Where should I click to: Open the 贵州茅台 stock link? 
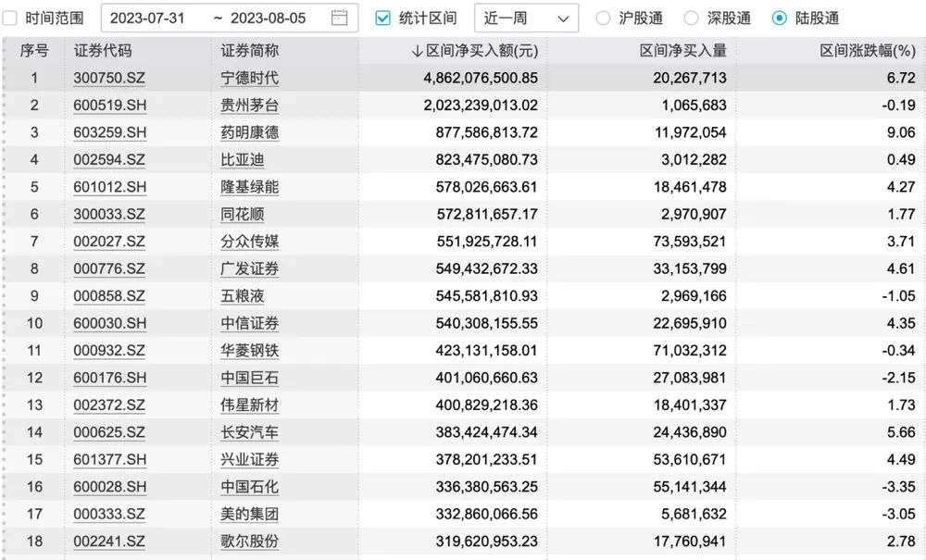(249, 105)
